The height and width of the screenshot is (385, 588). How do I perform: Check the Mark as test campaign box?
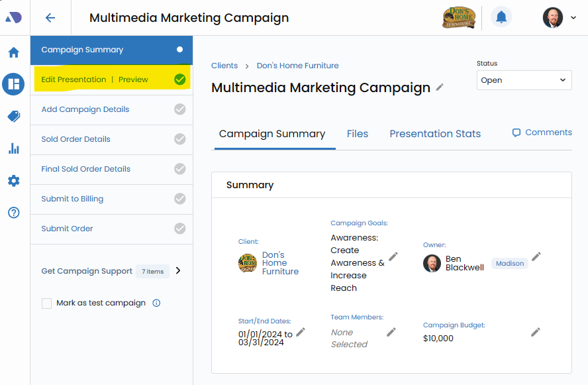click(47, 303)
